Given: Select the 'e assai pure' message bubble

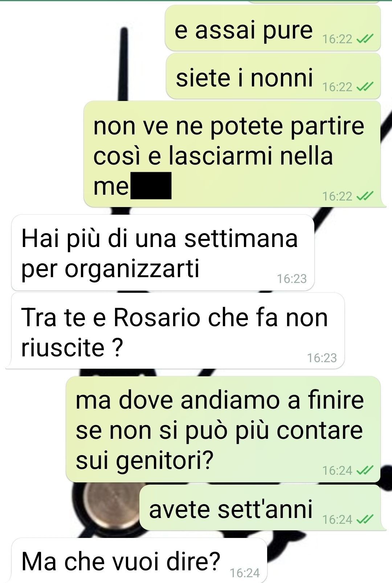Looking at the screenshot, I should coord(273,28).
